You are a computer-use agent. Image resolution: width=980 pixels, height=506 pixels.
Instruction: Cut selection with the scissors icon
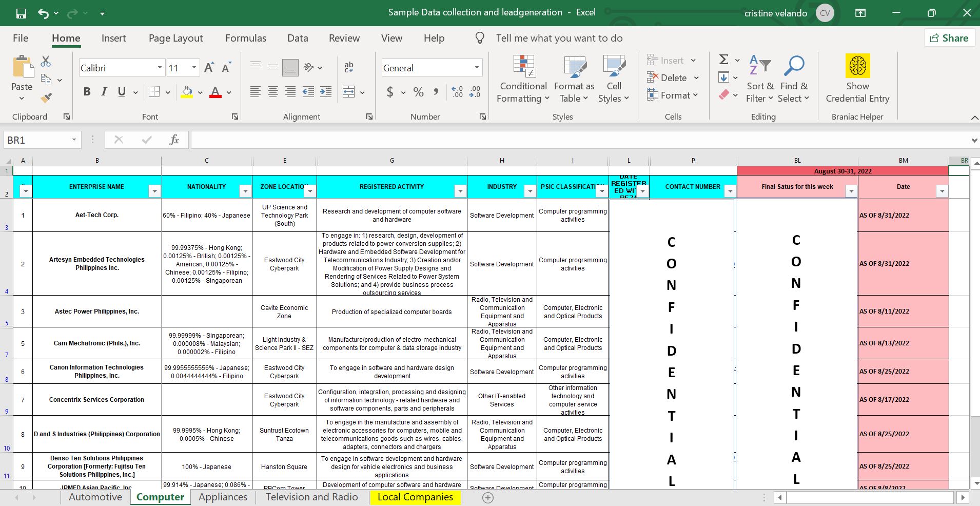[x=46, y=62]
